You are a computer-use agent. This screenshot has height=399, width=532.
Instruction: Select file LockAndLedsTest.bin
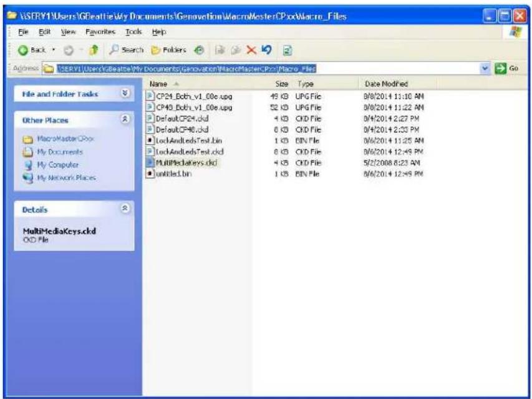(x=189, y=140)
